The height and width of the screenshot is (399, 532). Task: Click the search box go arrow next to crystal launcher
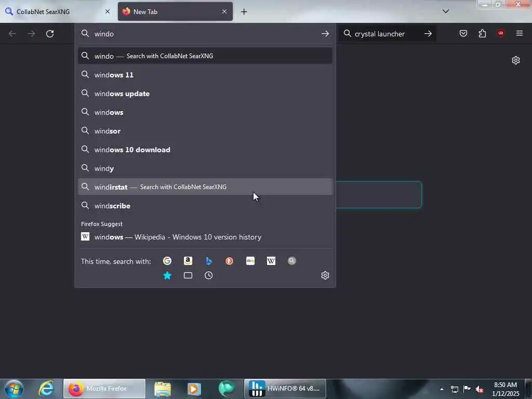point(428,34)
